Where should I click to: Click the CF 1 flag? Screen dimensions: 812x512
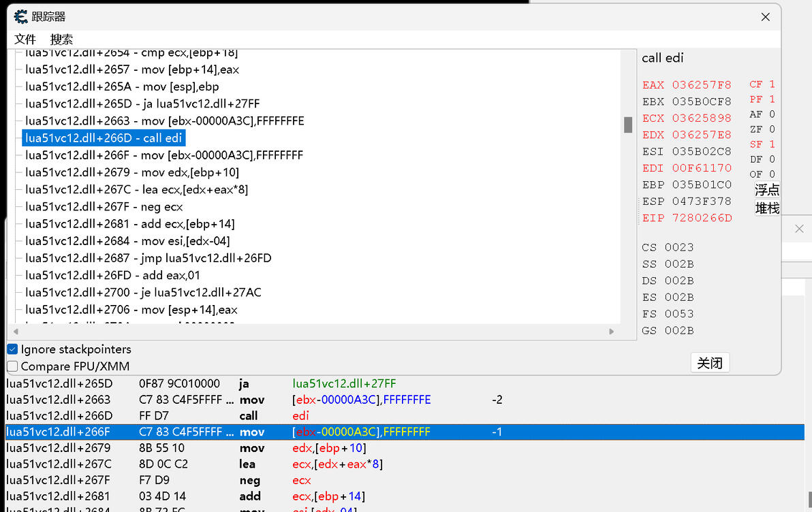pyautogui.click(x=762, y=84)
